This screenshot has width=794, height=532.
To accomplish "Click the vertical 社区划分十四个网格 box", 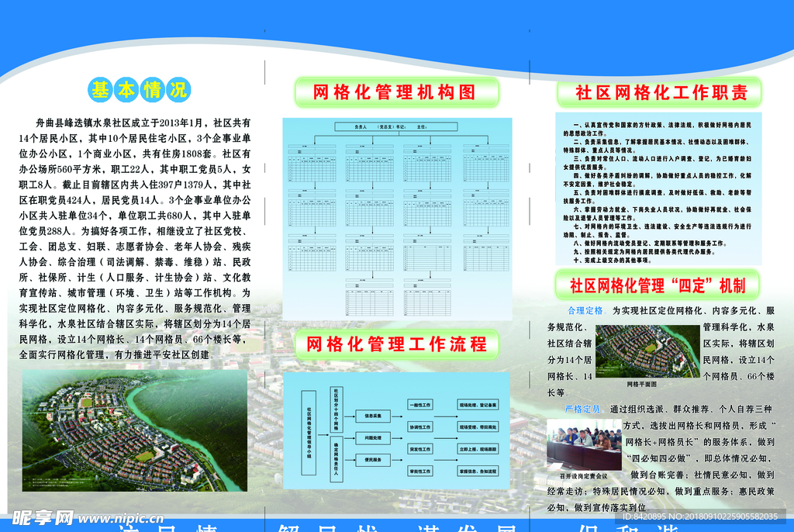I will coord(335,409).
